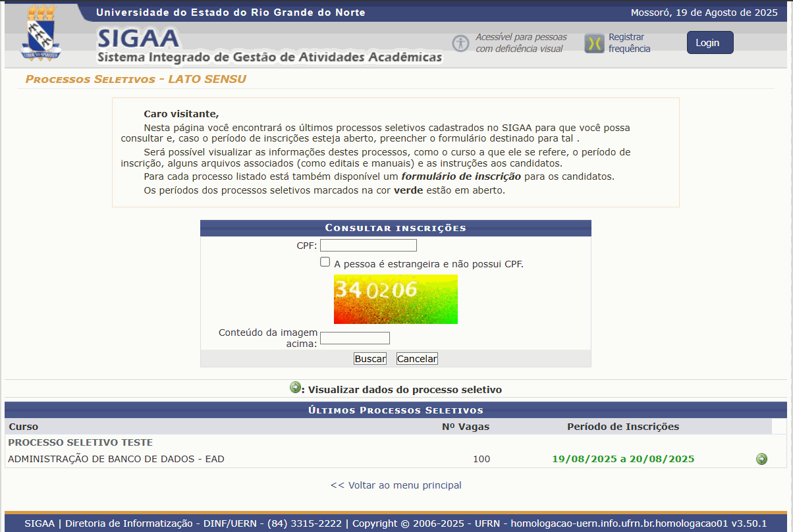The height and width of the screenshot is (532, 793).
Task: Click the Processo Seletivo Teste group heading
Action: [80, 442]
